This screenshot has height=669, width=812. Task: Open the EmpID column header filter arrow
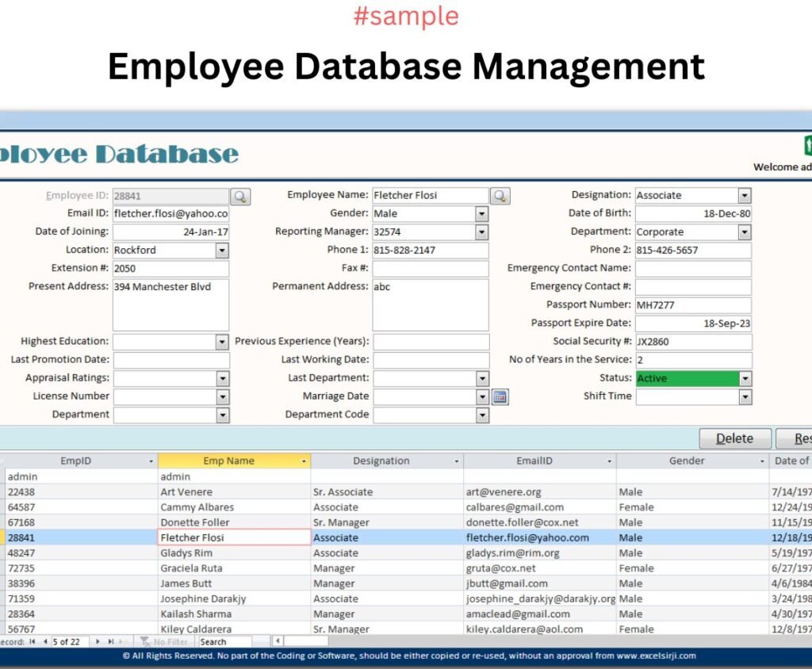pos(151,461)
